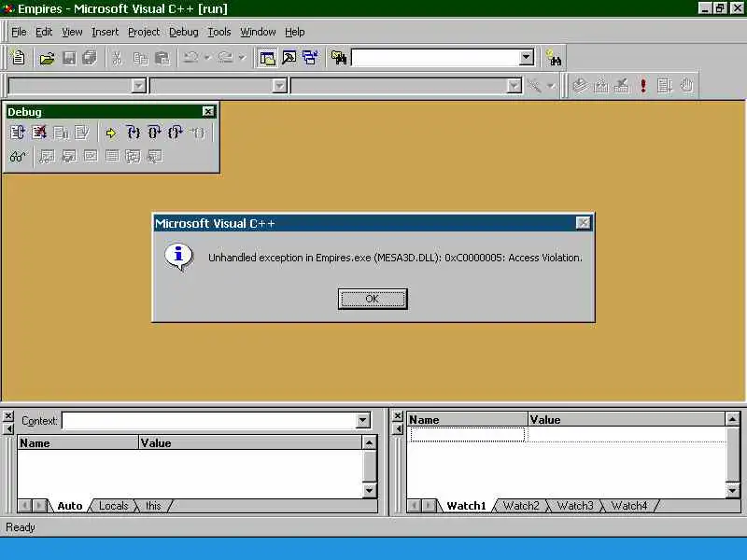Click the Undo arrow icon
Viewport: 747px width, 560px height.
click(191, 58)
